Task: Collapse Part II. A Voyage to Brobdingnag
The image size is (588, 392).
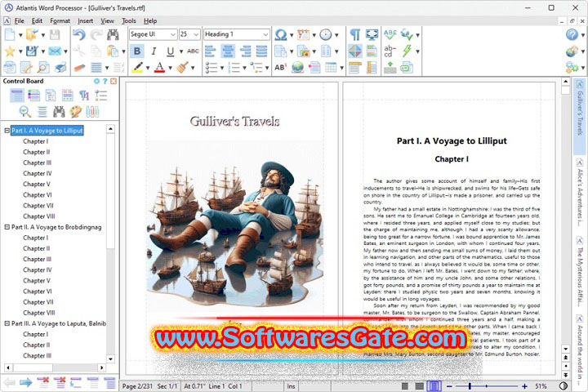Action: (x=7, y=227)
